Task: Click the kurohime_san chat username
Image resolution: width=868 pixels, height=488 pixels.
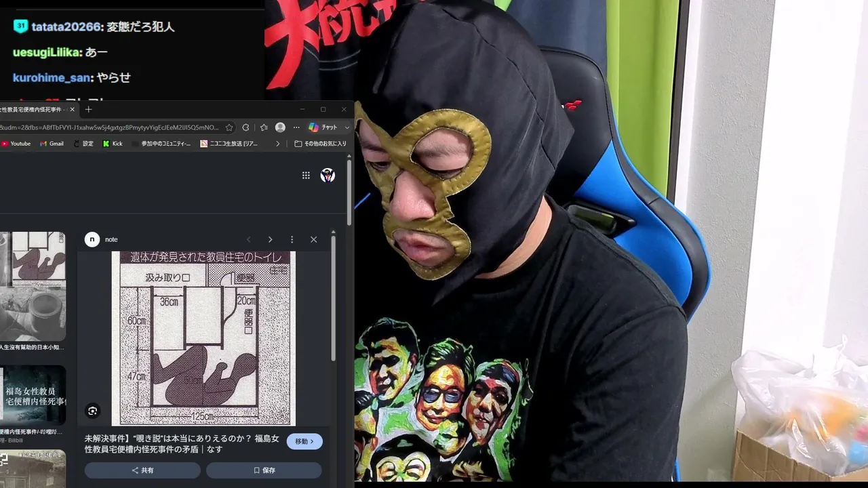Action: (52, 78)
